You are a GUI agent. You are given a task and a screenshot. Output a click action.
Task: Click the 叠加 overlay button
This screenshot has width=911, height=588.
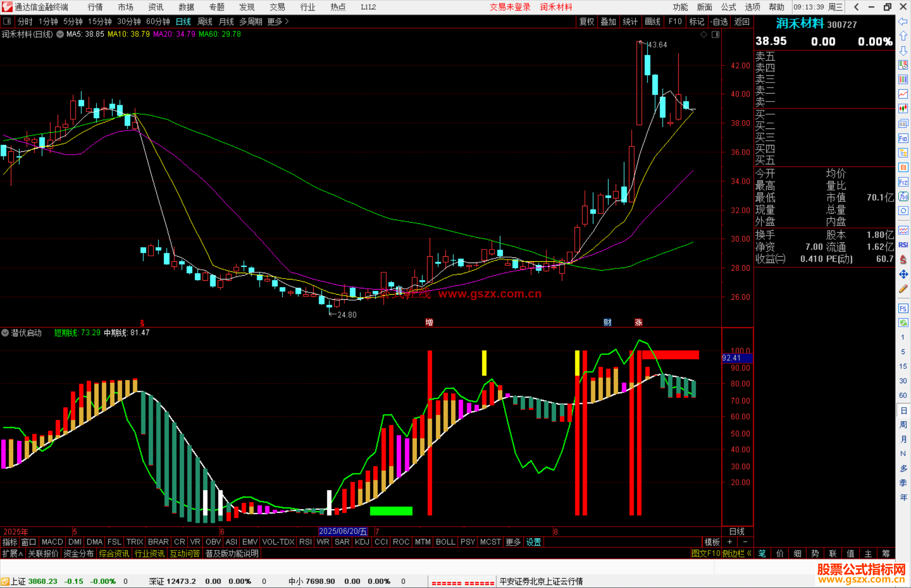(x=608, y=21)
